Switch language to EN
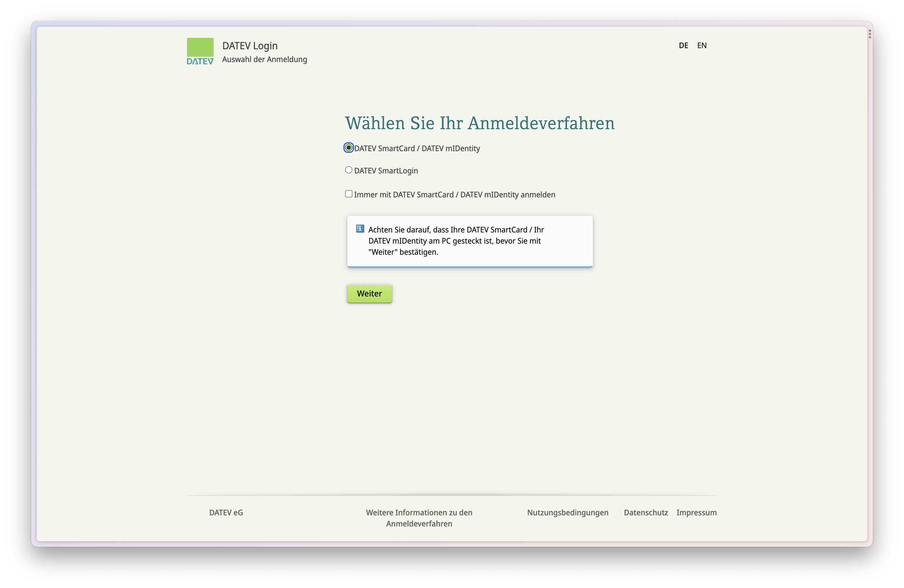 tap(702, 46)
